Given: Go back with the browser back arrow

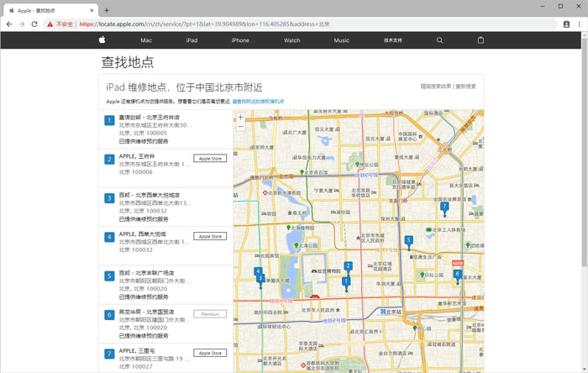Looking at the screenshot, I should (9, 24).
